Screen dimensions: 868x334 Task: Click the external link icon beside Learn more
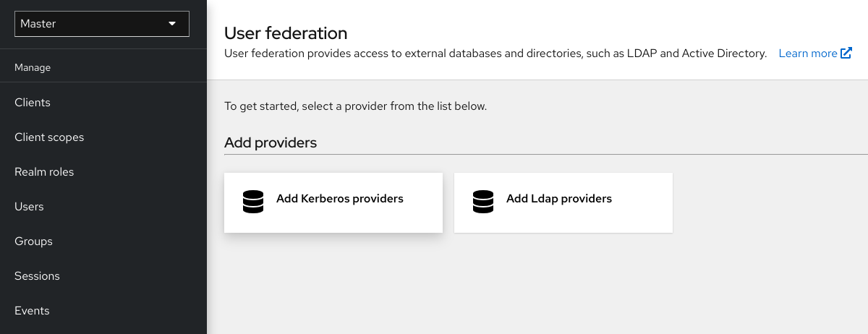(846, 53)
